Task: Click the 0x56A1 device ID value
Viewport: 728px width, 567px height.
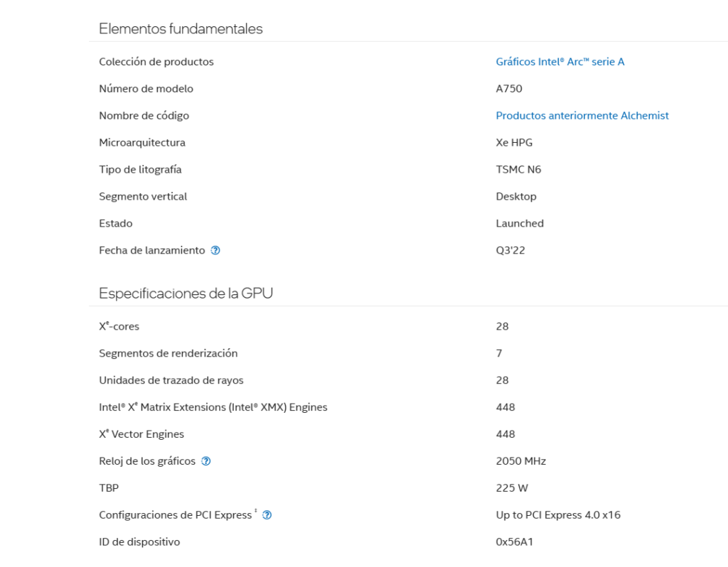Action: pos(514,542)
